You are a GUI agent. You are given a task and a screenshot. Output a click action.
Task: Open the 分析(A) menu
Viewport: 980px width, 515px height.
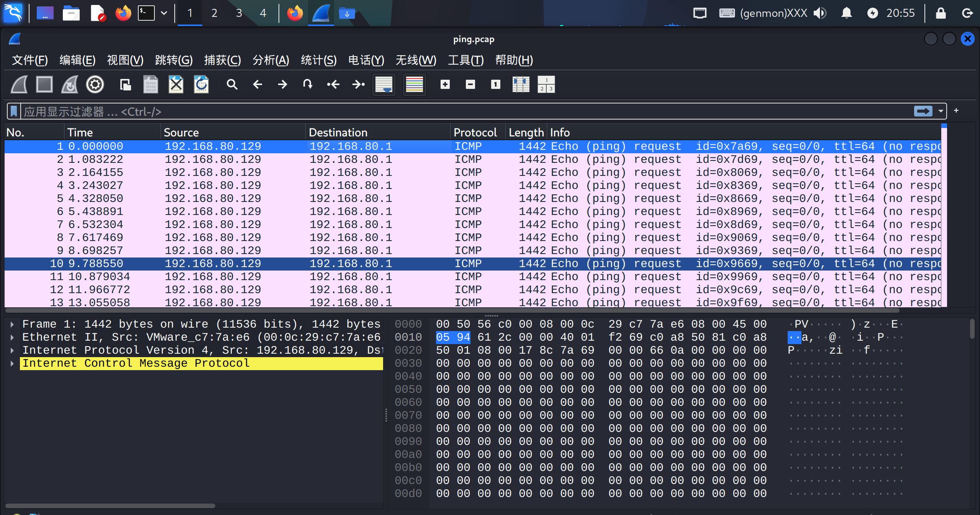point(270,60)
